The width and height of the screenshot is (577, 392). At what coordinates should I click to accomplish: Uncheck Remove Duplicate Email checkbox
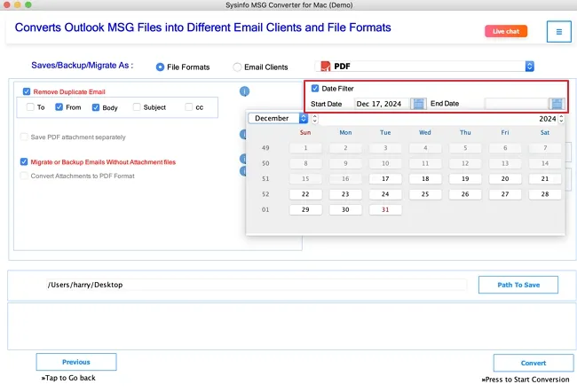point(27,91)
